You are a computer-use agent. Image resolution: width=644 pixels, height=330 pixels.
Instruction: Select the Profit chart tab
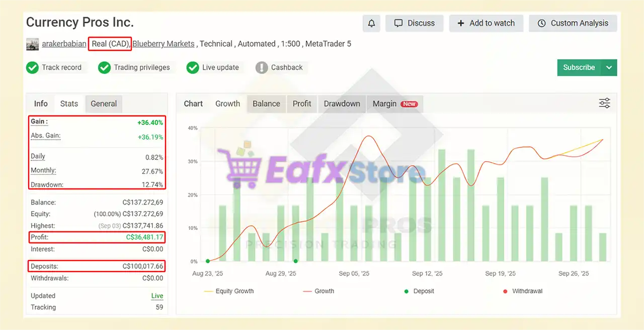coord(302,104)
